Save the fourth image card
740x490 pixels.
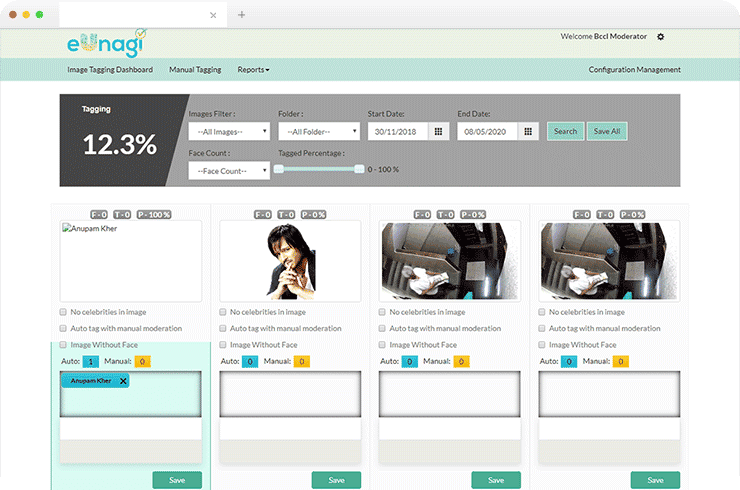[x=655, y=480]
